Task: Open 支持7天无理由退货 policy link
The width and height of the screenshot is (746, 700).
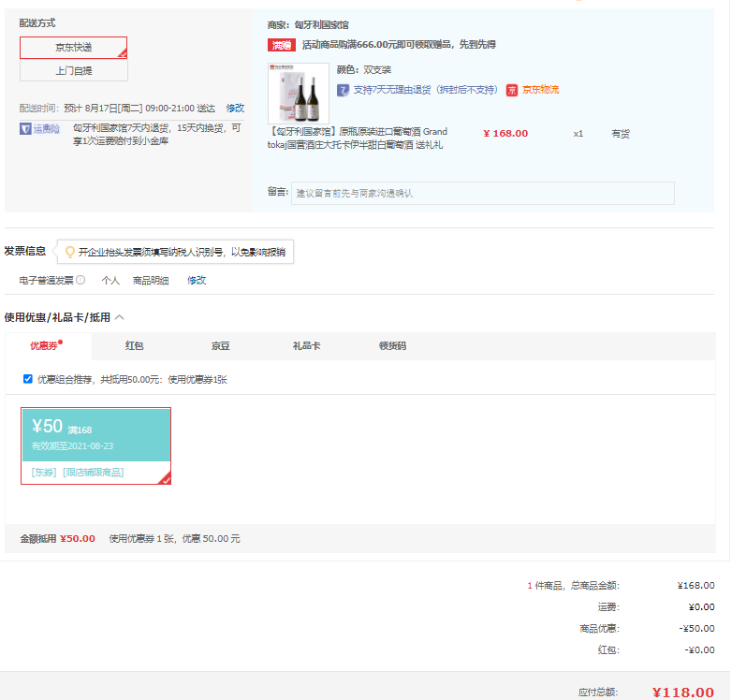Action: coord(425,90)
